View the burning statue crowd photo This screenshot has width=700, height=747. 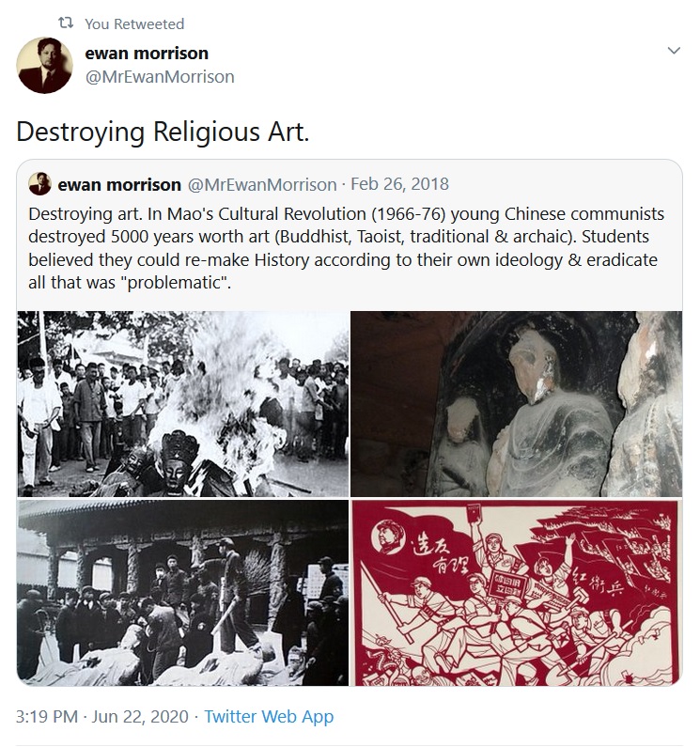coord(183,404)
